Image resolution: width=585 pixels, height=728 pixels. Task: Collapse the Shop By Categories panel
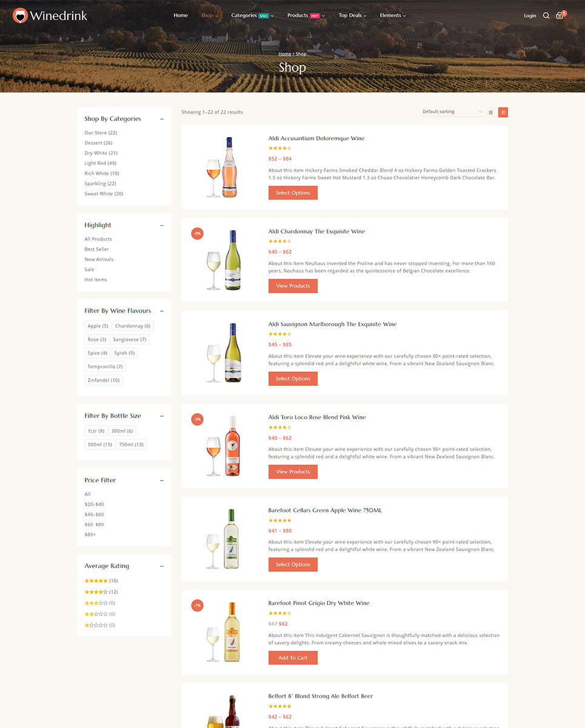click(162, 119)
